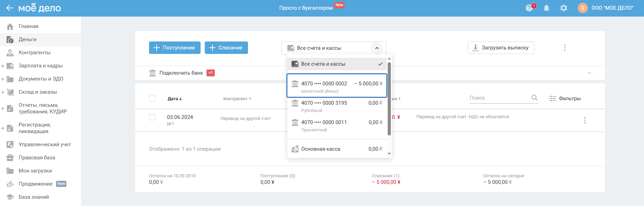644x206 pixels.
Task: Click the Правовая база briefcase icon
Action: coord(10,158)
